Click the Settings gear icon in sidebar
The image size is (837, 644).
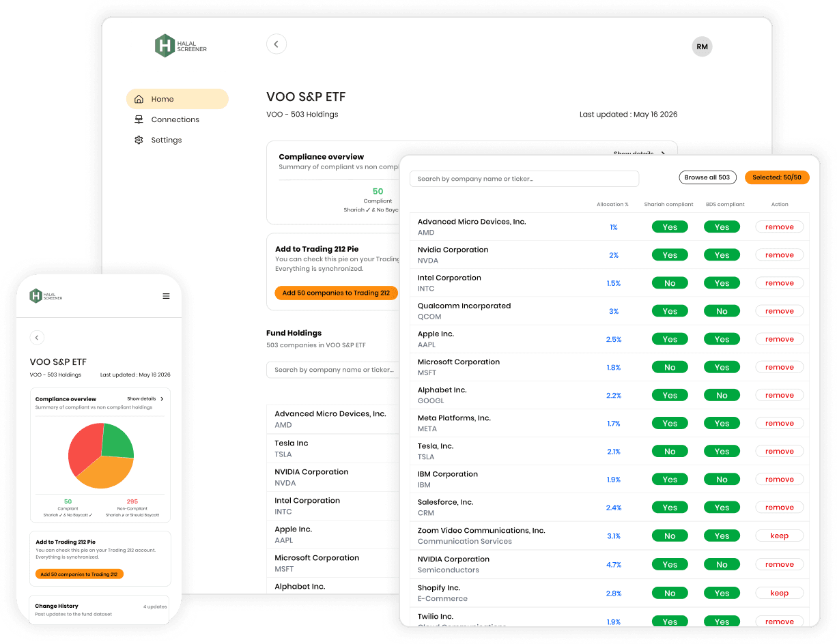pyautogui.click(x=139, y=140)
